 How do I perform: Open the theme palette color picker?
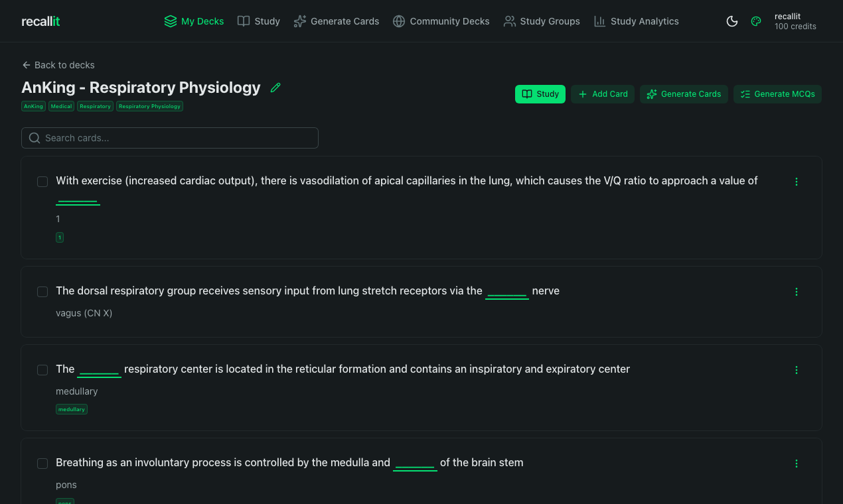point(756,21)
